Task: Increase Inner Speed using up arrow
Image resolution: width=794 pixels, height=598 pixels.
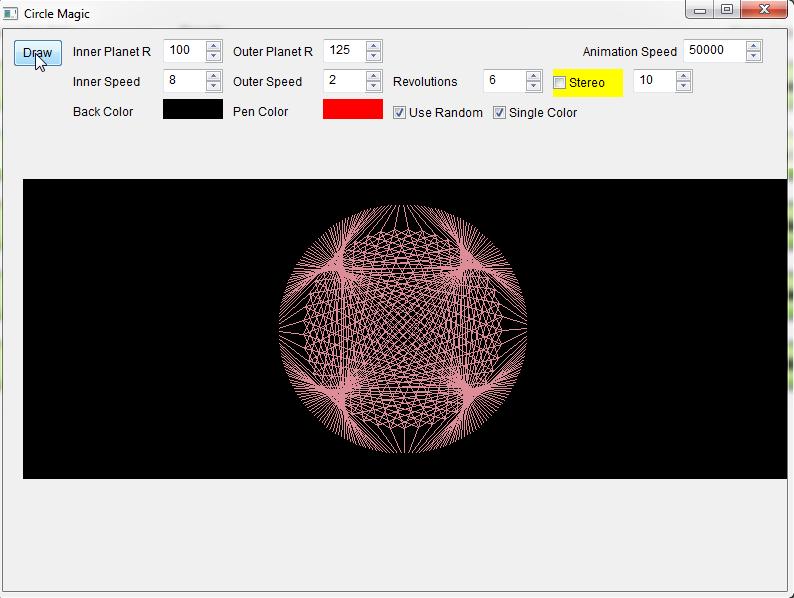Action: point(213,76)
